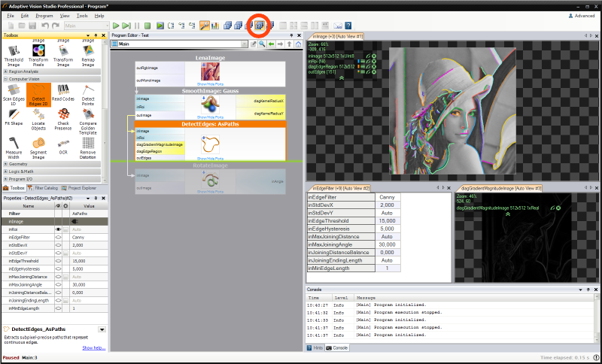Choose the Read Codes tool in Toolbox

click(63, 93)
